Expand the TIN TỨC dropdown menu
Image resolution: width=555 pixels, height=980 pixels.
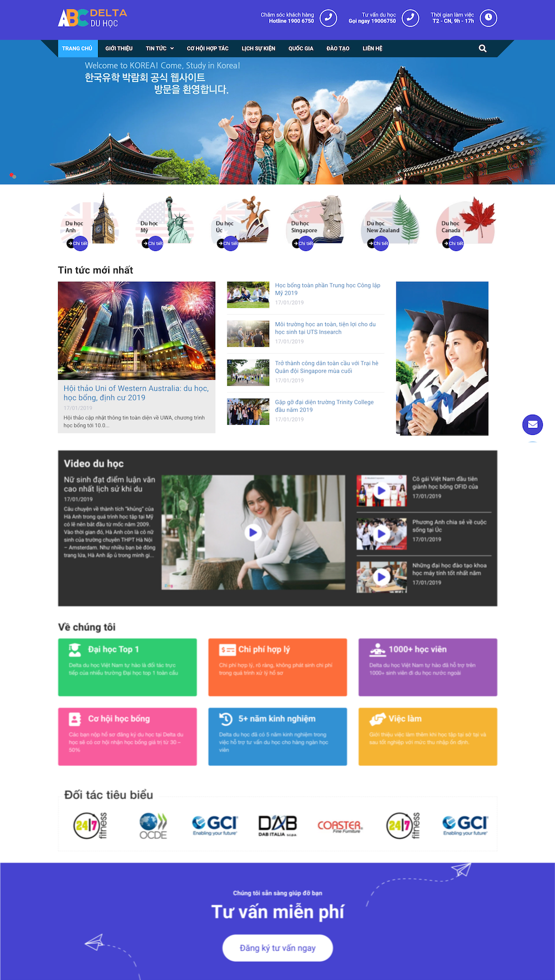click(160, 48)
